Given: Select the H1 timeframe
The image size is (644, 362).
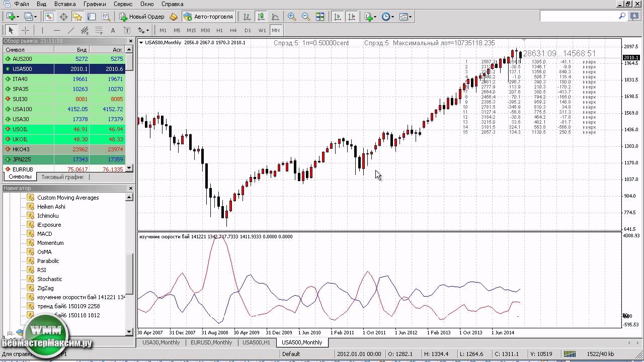Looking at the screenshot, I should point(219,30).
